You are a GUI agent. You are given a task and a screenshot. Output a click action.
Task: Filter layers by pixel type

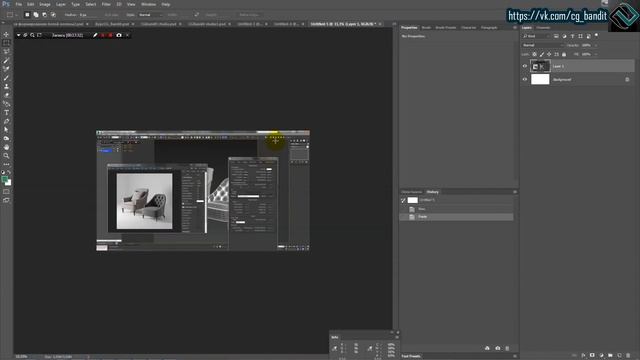click(556, 36)
